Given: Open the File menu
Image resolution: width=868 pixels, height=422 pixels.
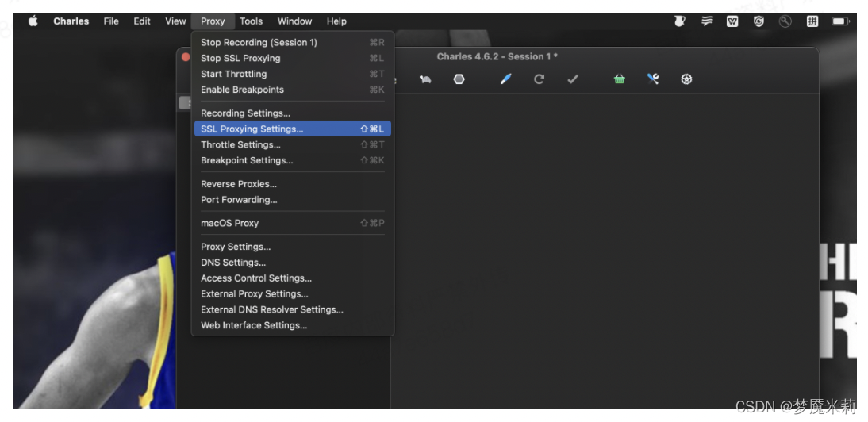Looking at the screenshot, I should (x=111, y=21).
